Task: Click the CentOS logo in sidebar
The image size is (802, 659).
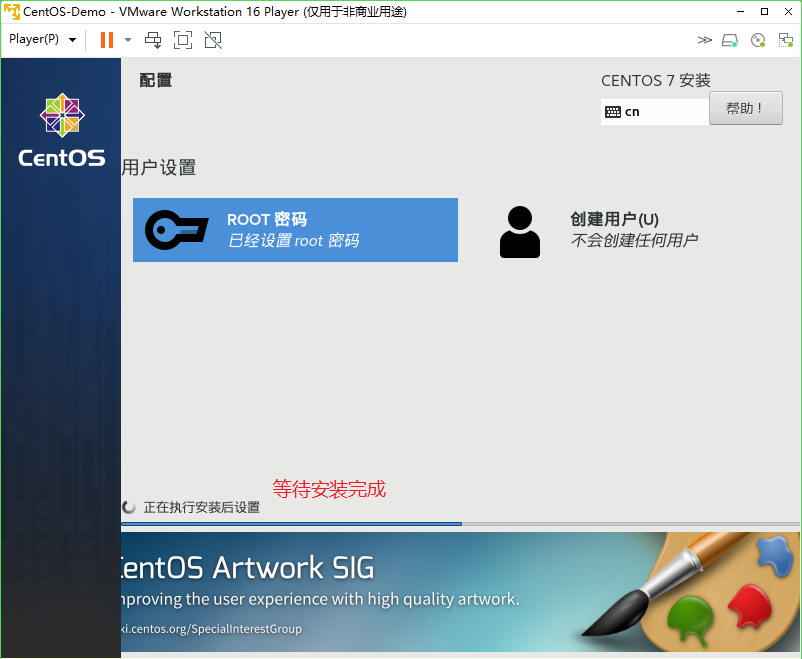Action: click(62, 130)
